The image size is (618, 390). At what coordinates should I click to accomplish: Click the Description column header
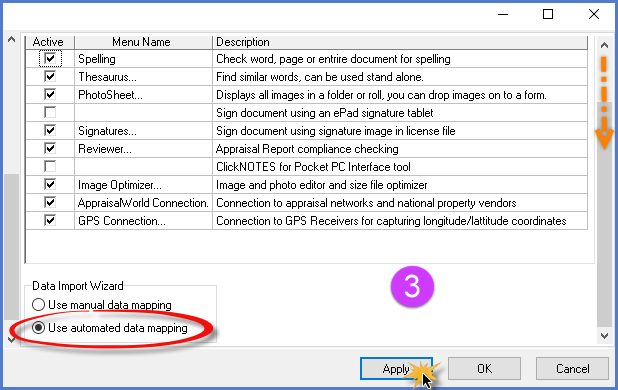(400, 42)
